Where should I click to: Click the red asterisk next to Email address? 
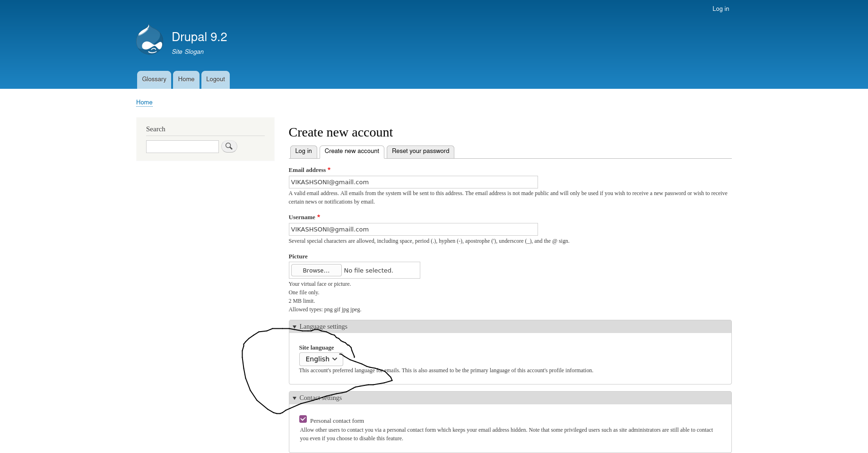[x=329, y=168]
